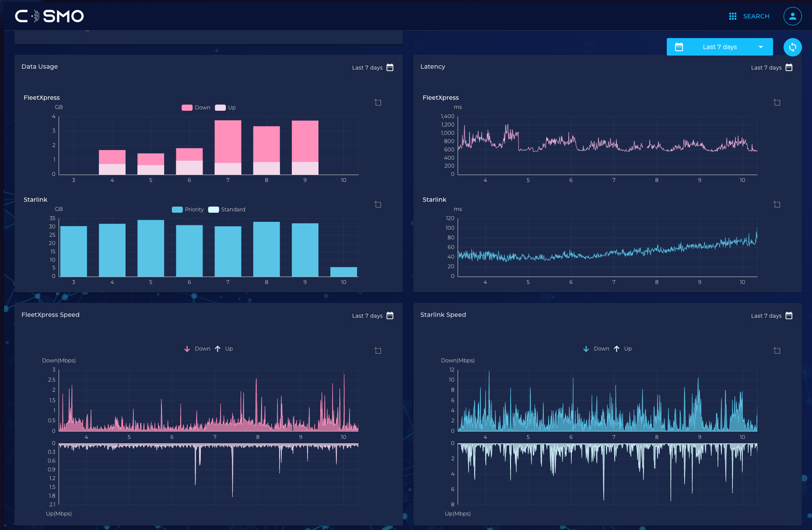Open the apps grid icon beside Search
Screen dimensions: 812x530
732,16
